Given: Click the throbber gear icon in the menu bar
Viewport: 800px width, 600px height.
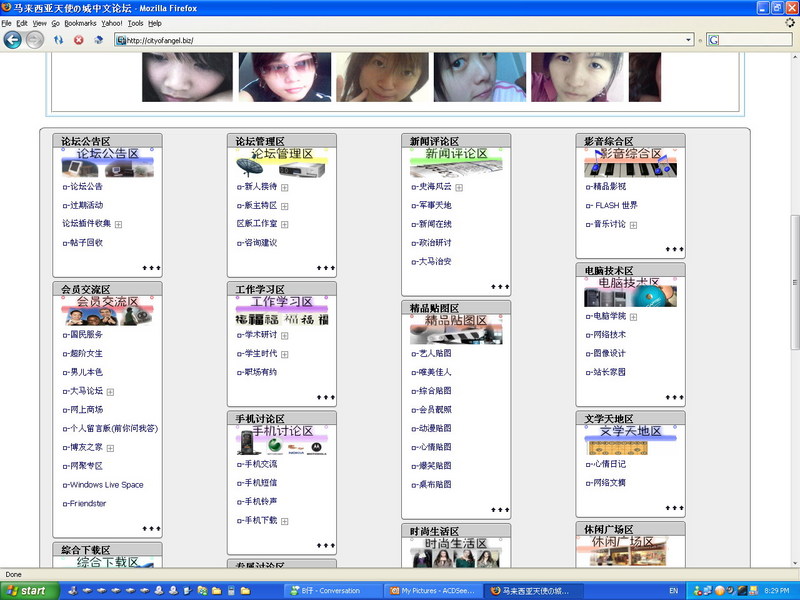Looking at the screenshot, I should coord(790,22).
